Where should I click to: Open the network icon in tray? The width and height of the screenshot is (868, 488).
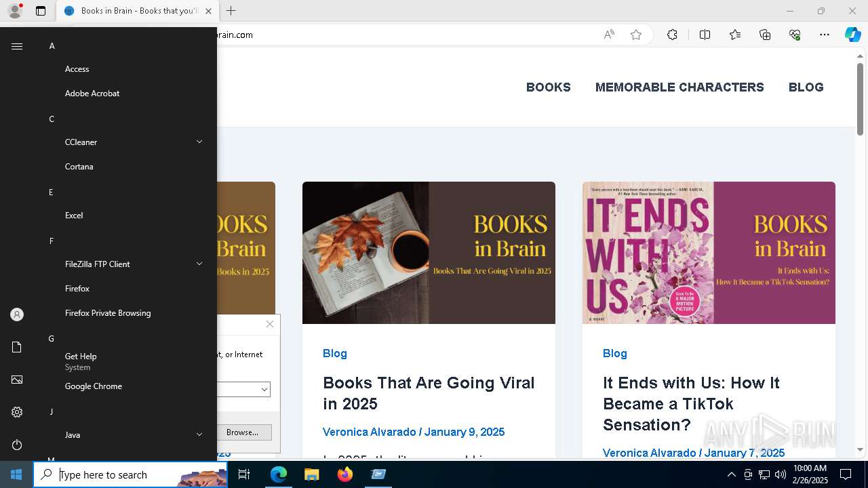pos(764,474)
